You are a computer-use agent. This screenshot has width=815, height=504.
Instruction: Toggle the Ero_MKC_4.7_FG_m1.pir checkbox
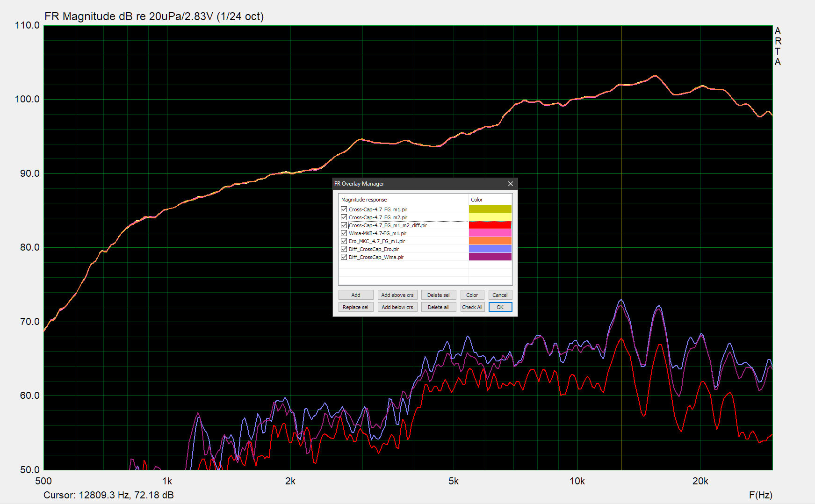(344, 241)
